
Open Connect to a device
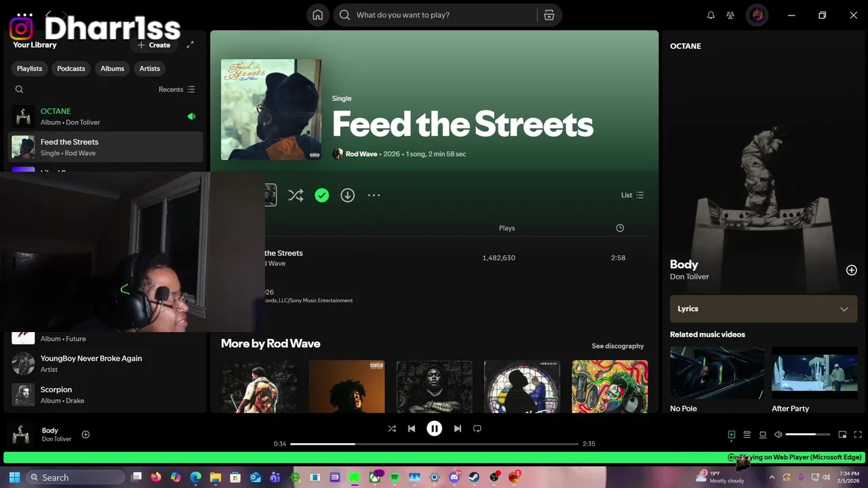point(763,434)
